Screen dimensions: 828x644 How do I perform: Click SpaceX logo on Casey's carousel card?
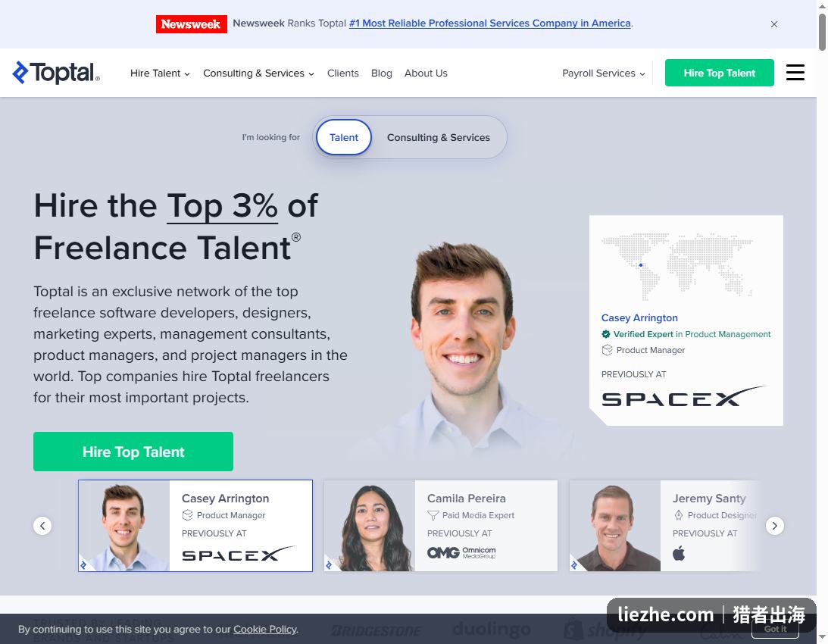pyautogui.click(x=239, y=553)
